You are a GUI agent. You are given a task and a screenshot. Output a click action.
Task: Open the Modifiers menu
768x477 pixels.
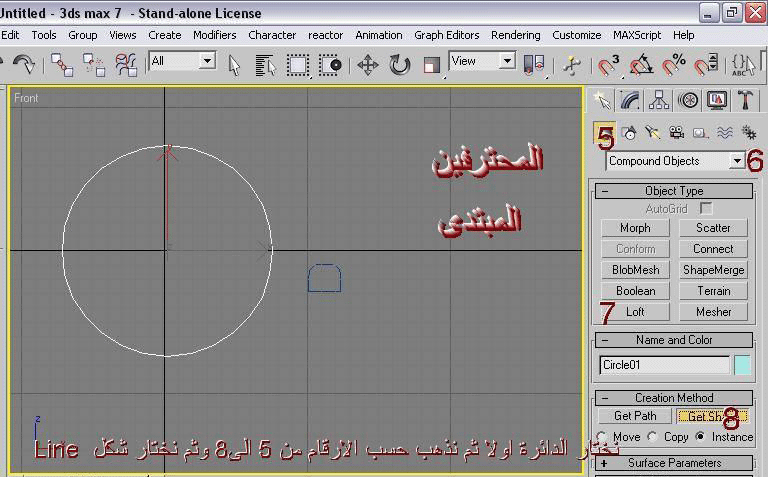click(x=215, y=35)
